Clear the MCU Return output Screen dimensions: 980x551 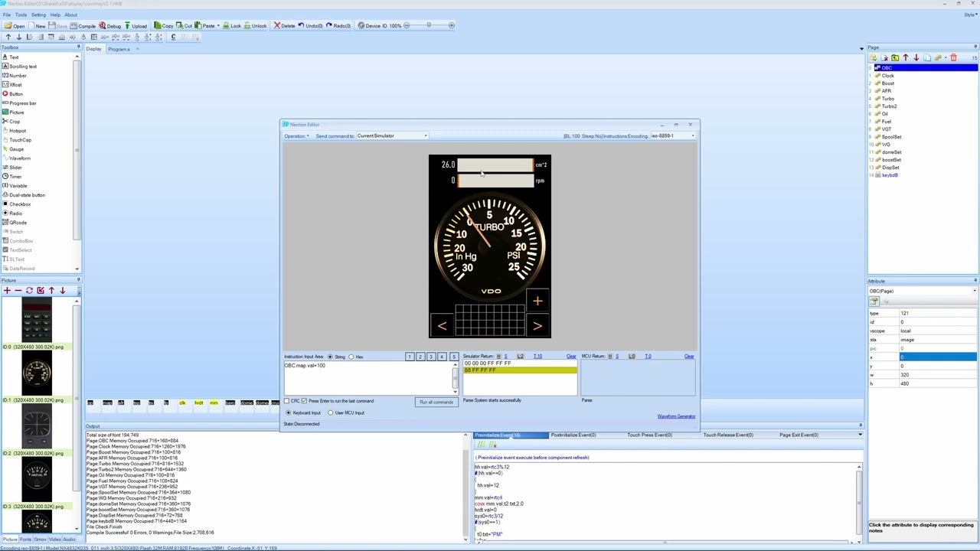point(689,357)
